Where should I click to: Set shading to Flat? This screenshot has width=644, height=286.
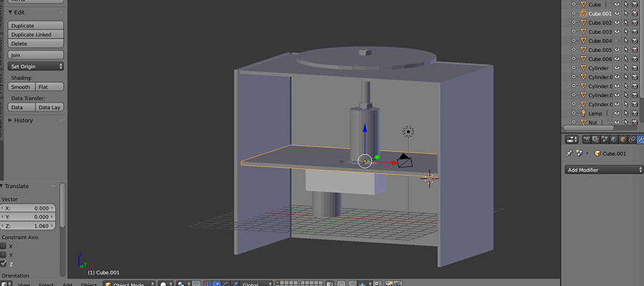pyautogui.click(x=49, y=87)
